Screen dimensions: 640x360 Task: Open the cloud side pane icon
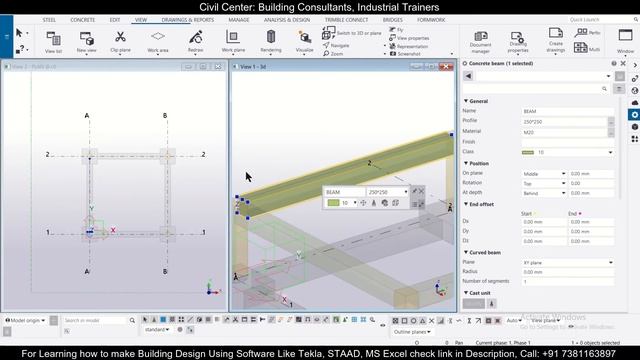(x=635, y=102)
